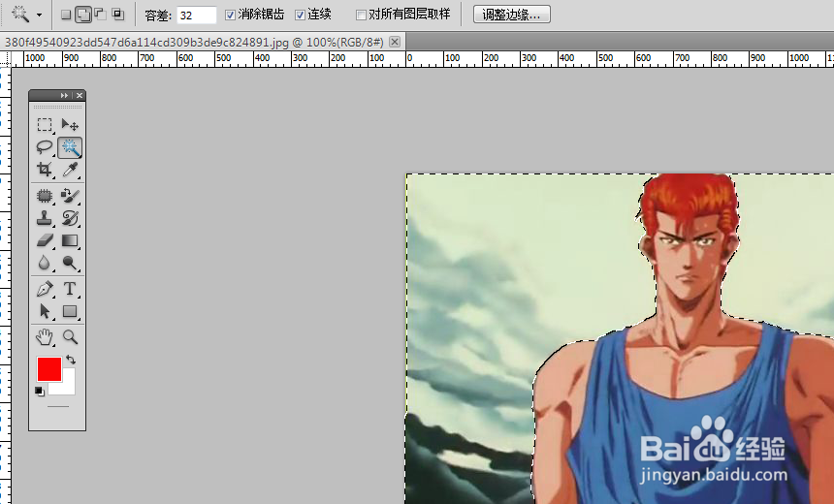Image resolution: width=834 pixels, height=504 pixels.
Task: Select the Zoom tool
Action: pyautogui.click(x=70, y=337)
